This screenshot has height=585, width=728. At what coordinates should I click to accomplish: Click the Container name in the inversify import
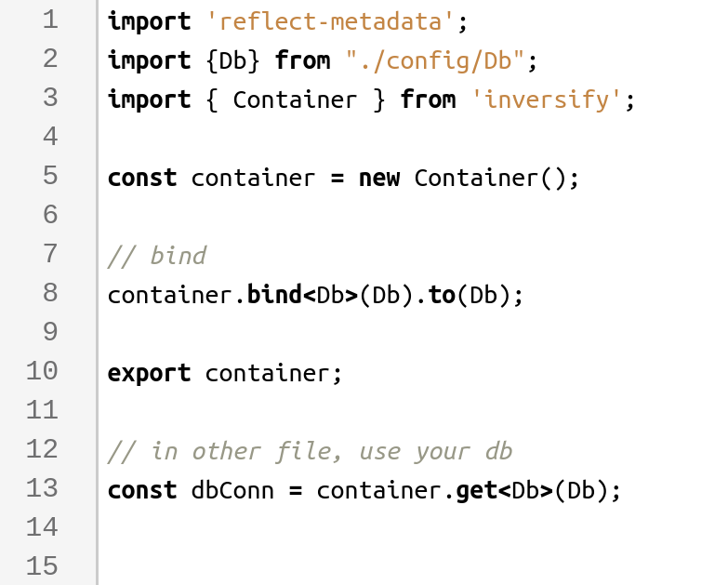point(295,100)
